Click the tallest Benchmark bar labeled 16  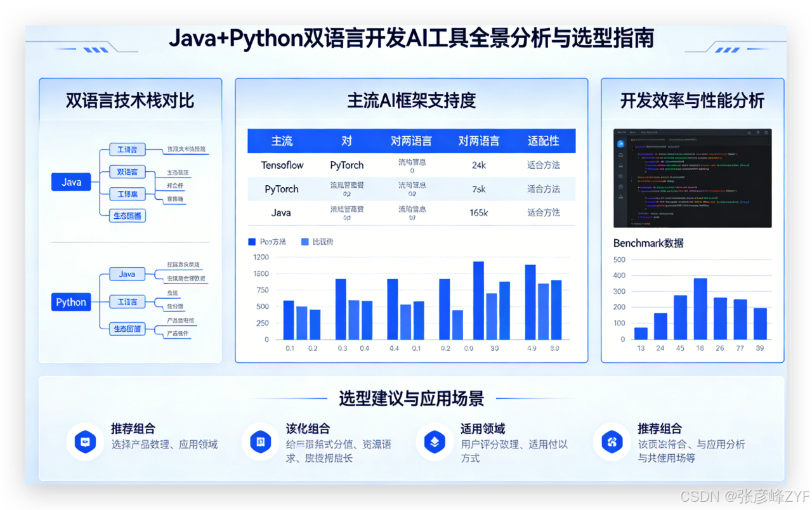pyautogui.click(x=700, y=309)
